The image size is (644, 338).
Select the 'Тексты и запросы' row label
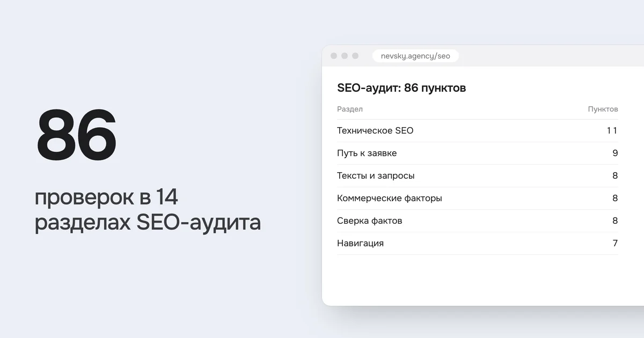[x=376, y=175]
